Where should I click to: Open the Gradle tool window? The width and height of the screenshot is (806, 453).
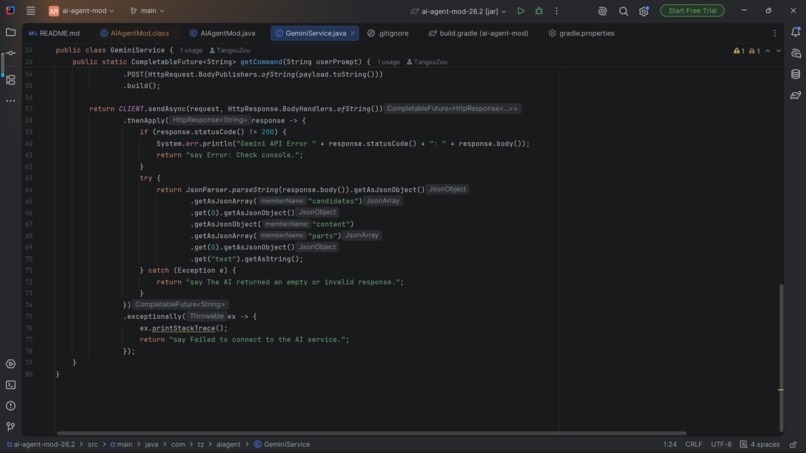point(796,96)
